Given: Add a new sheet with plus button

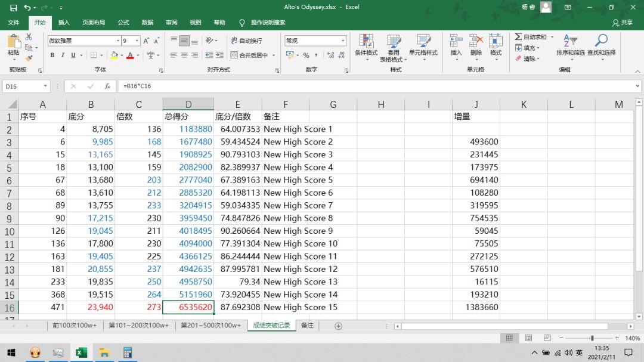Looking at the screenshot, I should [339, 326].
